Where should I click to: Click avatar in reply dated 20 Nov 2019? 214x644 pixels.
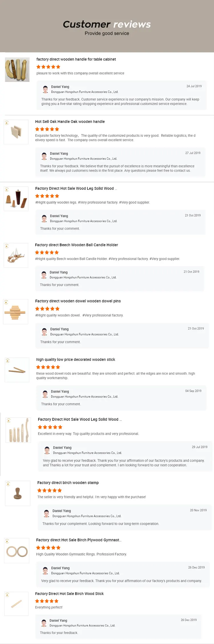click(x=47, y=513)
